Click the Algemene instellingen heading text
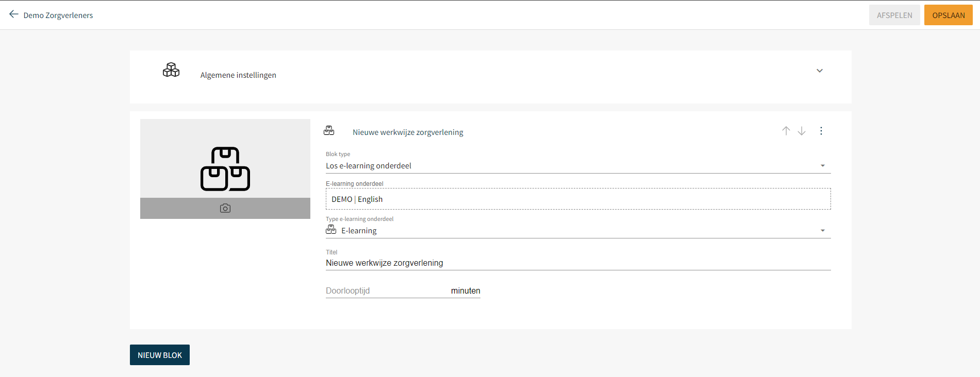Viewport: 980px width, 377px height. (x=238, y=75)
